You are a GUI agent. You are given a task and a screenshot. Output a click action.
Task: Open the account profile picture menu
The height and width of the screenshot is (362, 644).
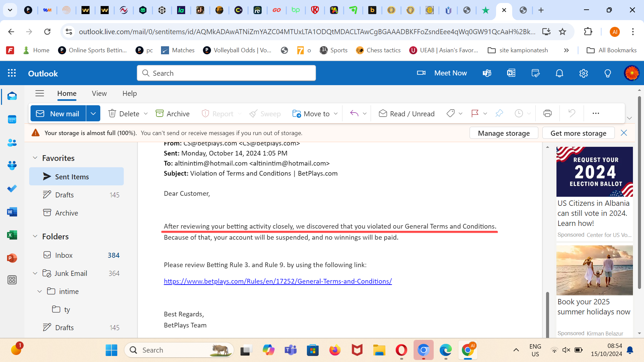[632, 73]
